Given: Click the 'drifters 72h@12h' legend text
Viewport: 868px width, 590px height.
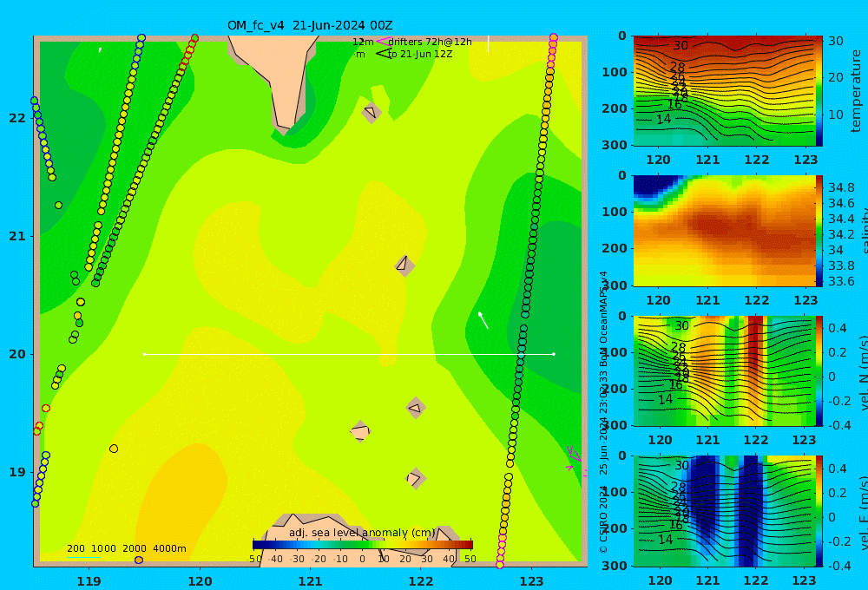Looking at the screenshot, I should tap(430, 42).
